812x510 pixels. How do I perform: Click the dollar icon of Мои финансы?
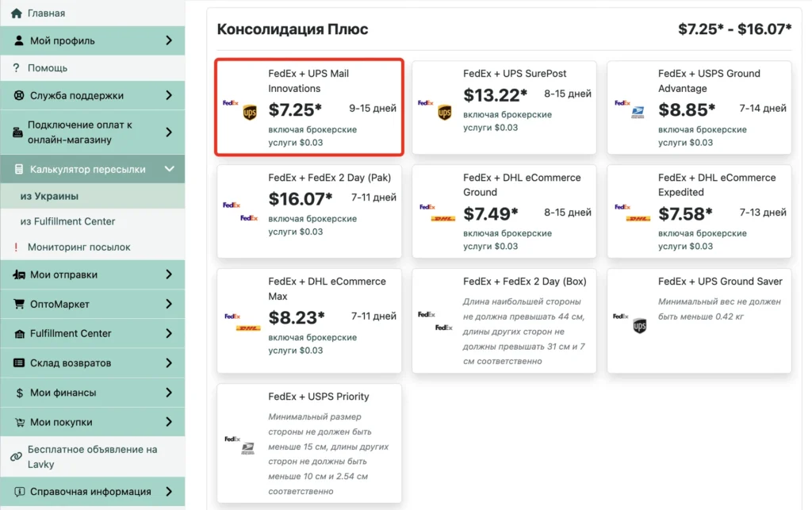(19, 393)
